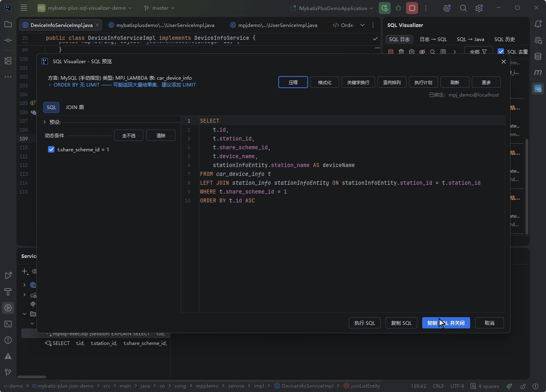Toggle the crossed-eye visibility icon in SQL Visualizer
This screenshot has width=546, height=392.
422,52
